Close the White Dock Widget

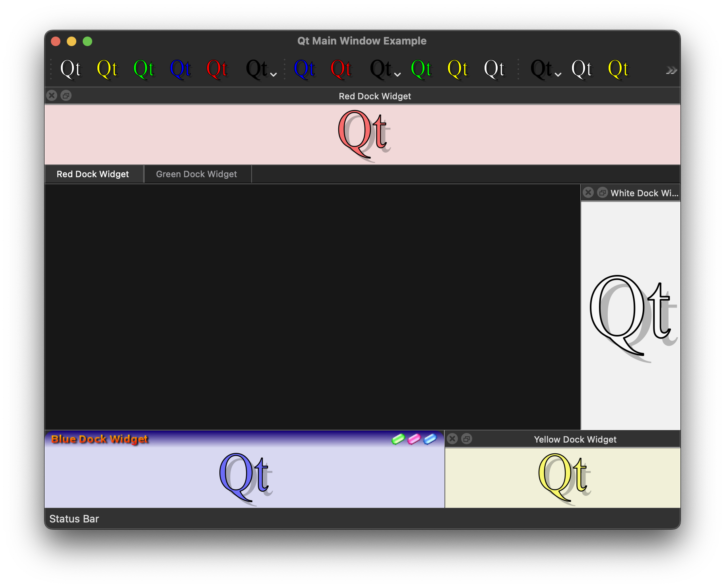[588, 193]
